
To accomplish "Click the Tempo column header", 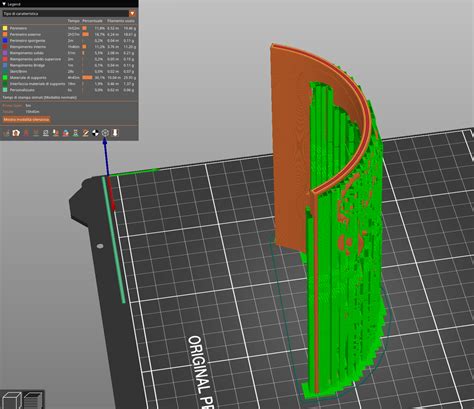I will coord(74,21).
